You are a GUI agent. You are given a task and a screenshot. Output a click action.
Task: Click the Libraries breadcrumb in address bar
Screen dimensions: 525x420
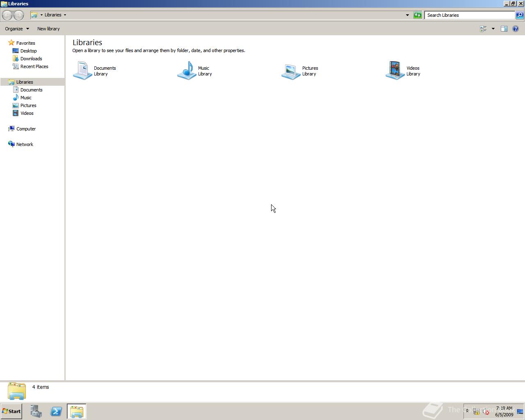(x=53, y=15)
